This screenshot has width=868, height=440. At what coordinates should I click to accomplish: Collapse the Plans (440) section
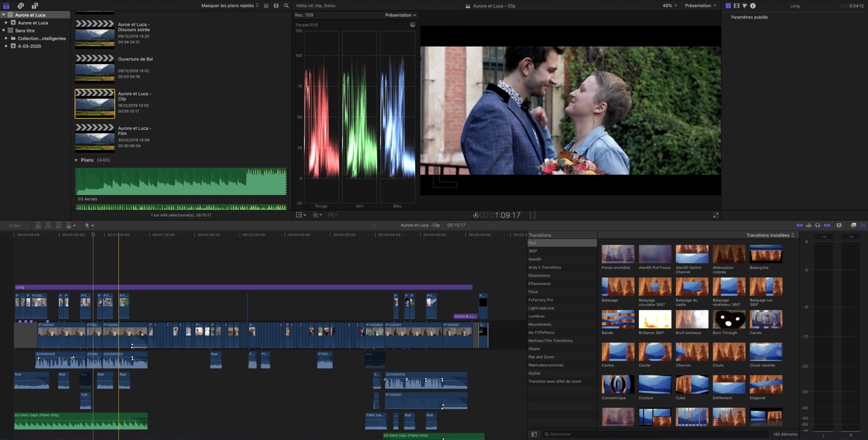tap(76, 160)
